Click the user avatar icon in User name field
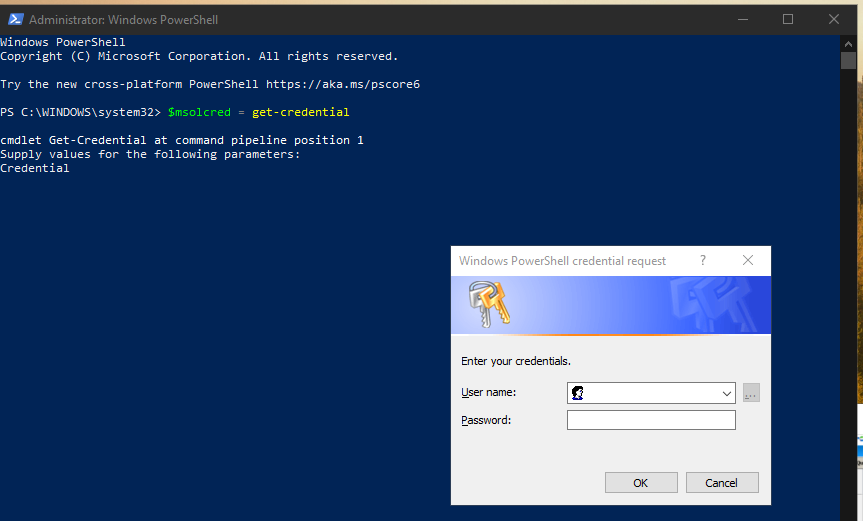 point(577,393)
